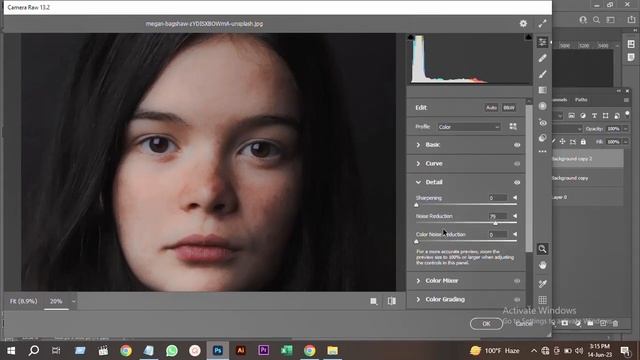Image resolution: width=640 pixels, height=360 pixels.
Task: Select the Adjustment Brush tool
Action: click(x=542, y=74)
